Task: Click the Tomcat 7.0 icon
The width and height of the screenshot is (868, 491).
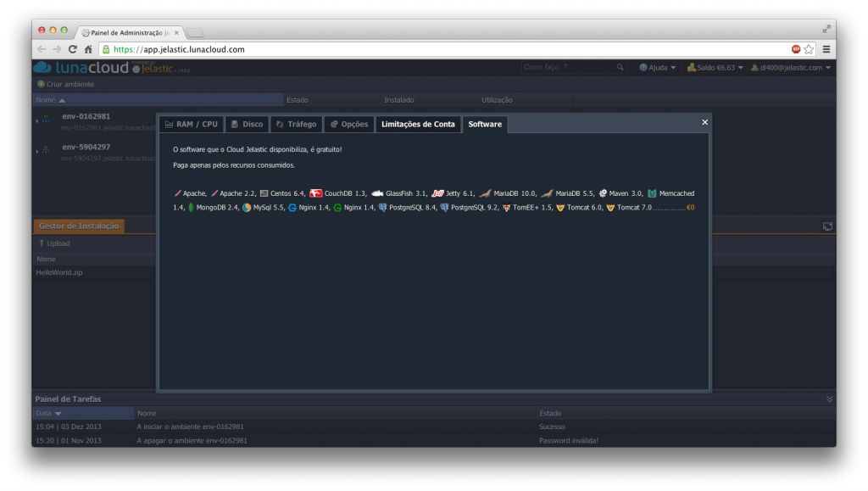Action: 610,208
